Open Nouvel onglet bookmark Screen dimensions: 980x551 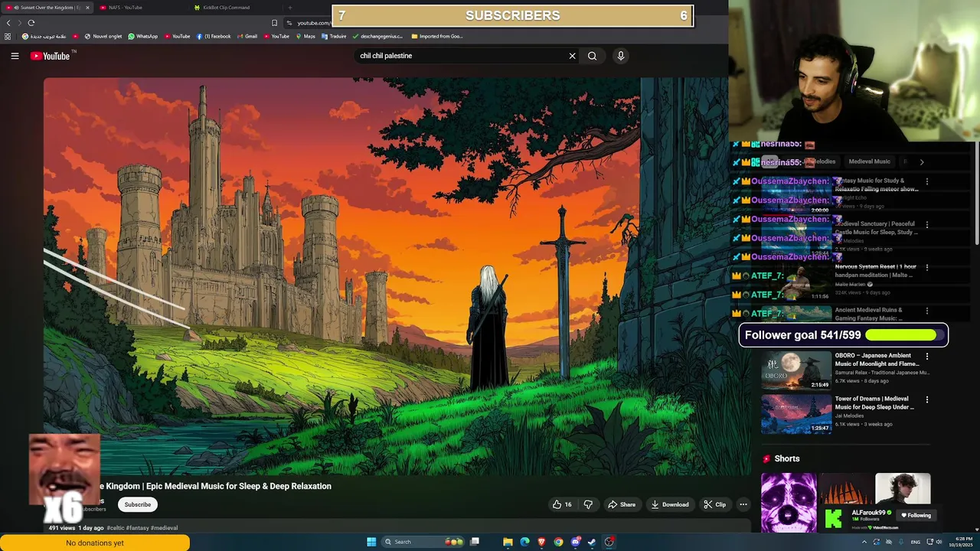(x=103, y=36)
